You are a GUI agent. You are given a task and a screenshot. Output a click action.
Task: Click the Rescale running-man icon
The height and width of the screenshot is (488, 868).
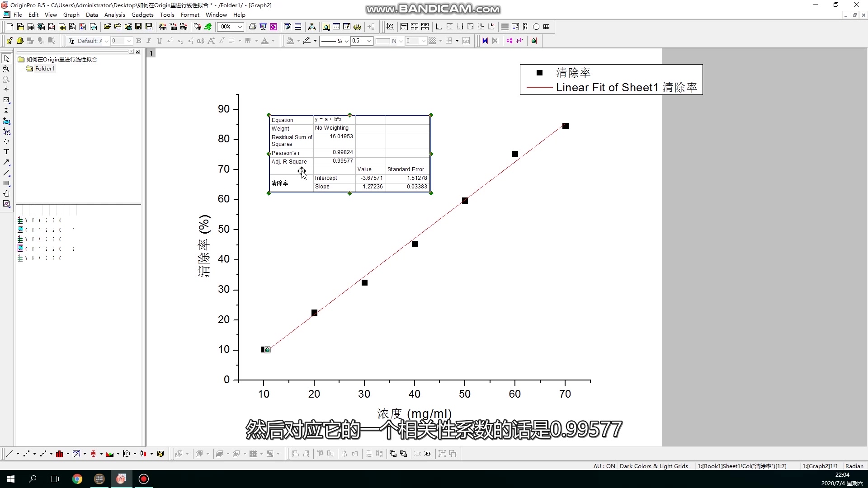[208, 27]
